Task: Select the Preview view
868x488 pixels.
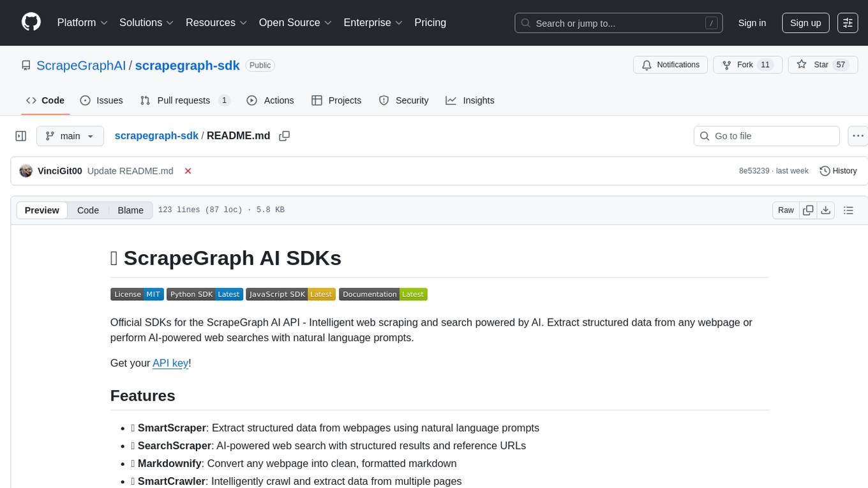Action: 42,210
